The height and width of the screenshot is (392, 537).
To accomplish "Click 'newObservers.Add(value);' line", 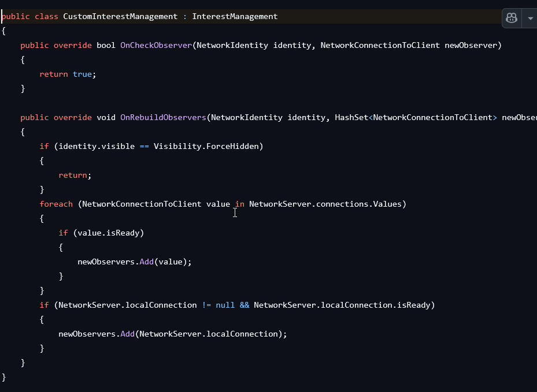I will [x=134, y=262].
